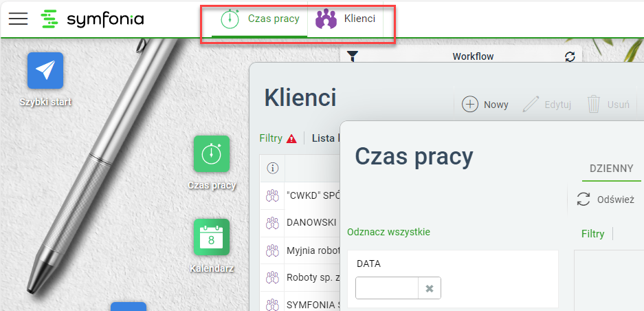Click the Symfonia logo
644x311 pixels.
(x=92, y=19)
